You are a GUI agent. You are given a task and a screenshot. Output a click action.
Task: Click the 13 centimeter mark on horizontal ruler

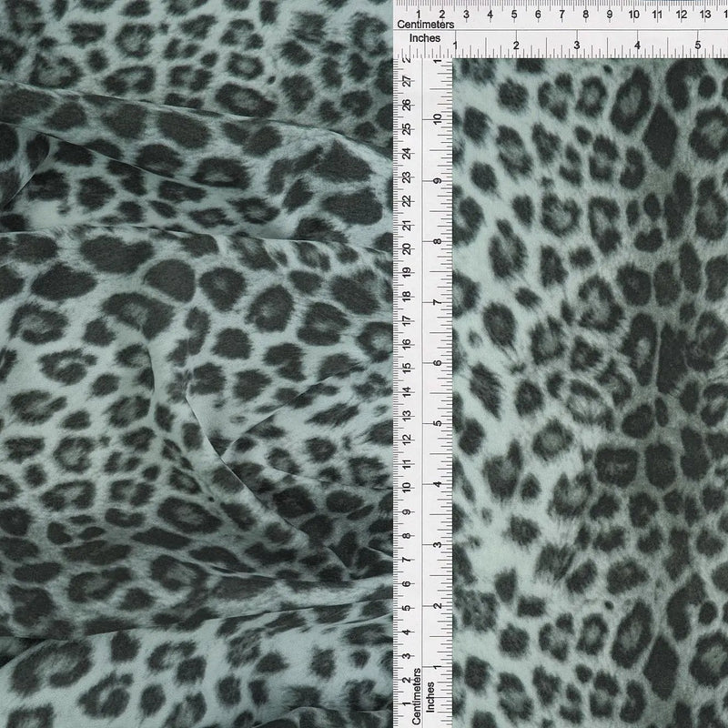point(704,15)
